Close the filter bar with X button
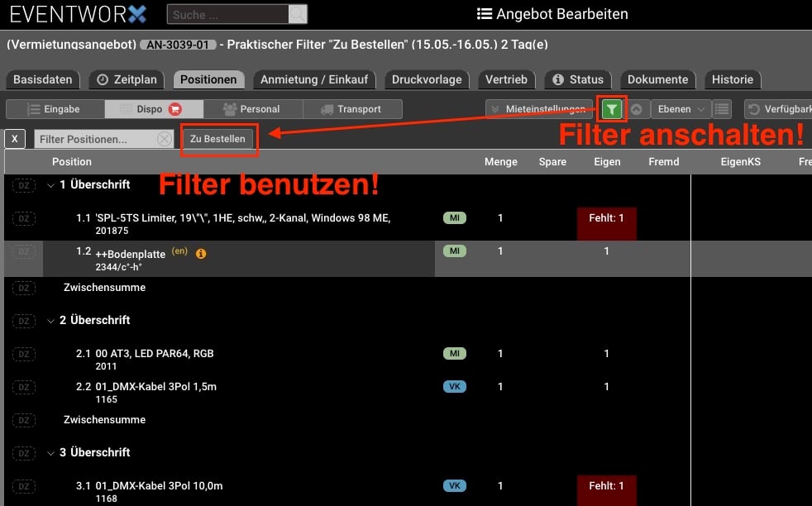The width and height of the screenshot is (812, 506). 16,139
